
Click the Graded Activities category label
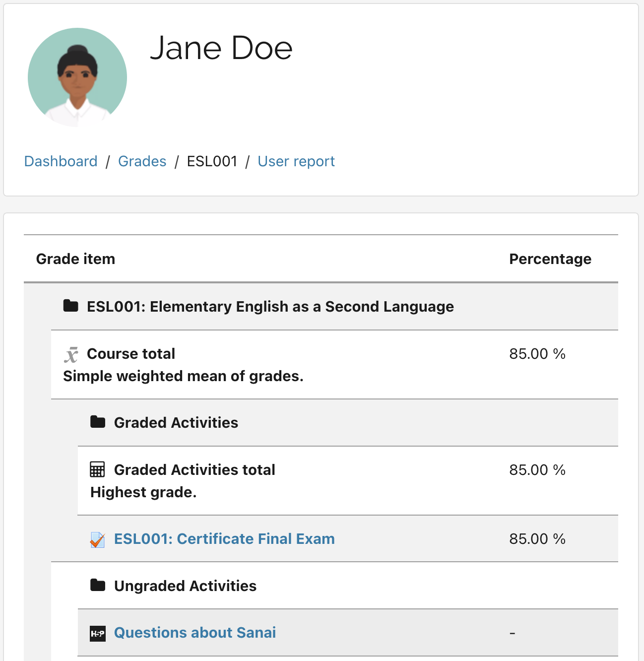176,423
